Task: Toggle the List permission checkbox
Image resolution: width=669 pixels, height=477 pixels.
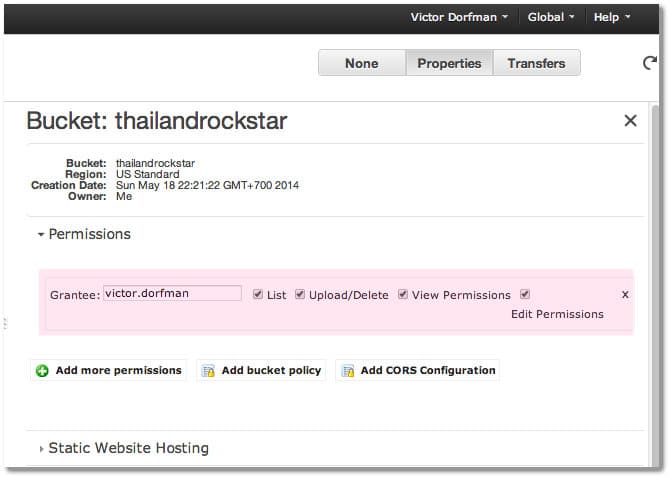Action: pyautogui.click(x=258, y=294)
